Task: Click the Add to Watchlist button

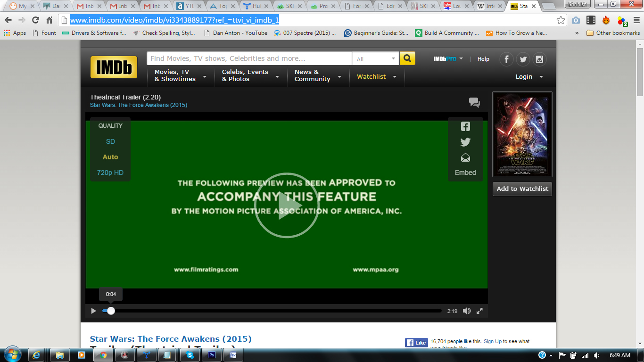Action: [522, 189]
